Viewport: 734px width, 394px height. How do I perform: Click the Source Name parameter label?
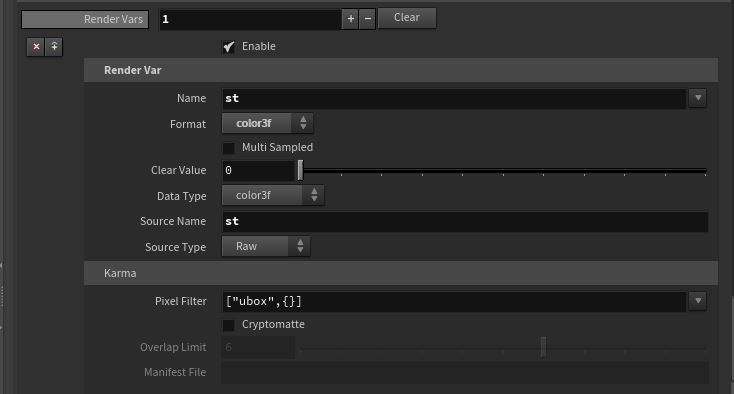coord(173,221)
